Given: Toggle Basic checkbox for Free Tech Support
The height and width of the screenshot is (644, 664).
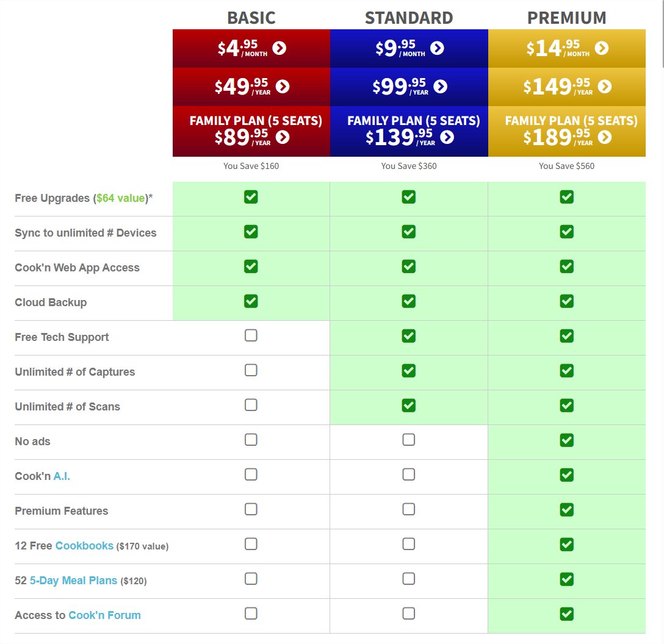Looking at the screenshot, I should coord(251,335).
